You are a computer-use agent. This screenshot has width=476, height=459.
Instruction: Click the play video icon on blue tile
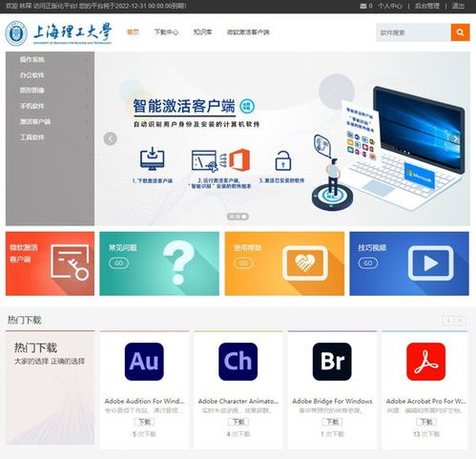[431, 263]
